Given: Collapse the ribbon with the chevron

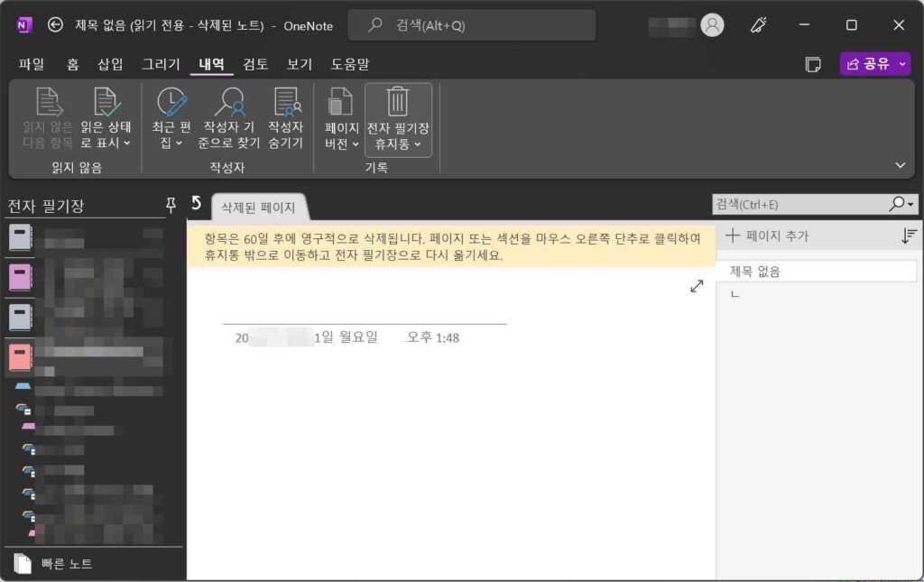Looking at the screenshot, I should [x=900, y=165].
